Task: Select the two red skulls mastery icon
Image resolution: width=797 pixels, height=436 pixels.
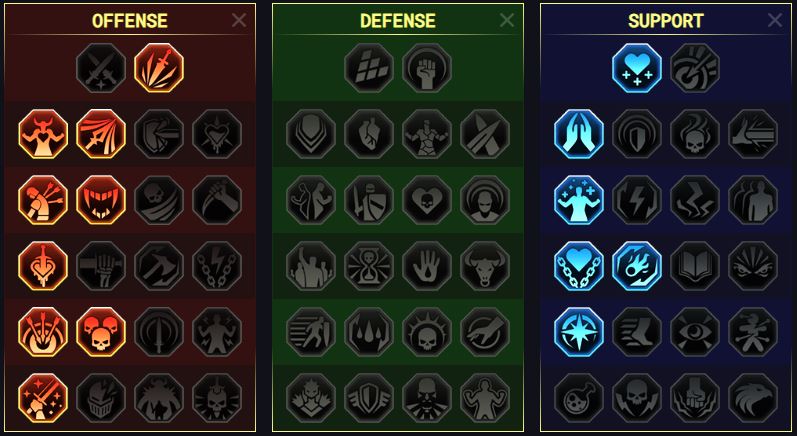Action: pos(101,332)
